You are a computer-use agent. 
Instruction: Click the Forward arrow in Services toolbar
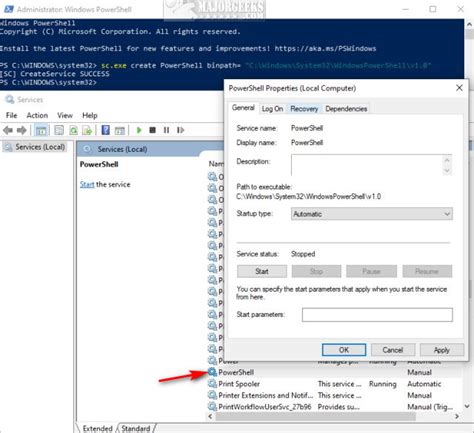(22, 130)
